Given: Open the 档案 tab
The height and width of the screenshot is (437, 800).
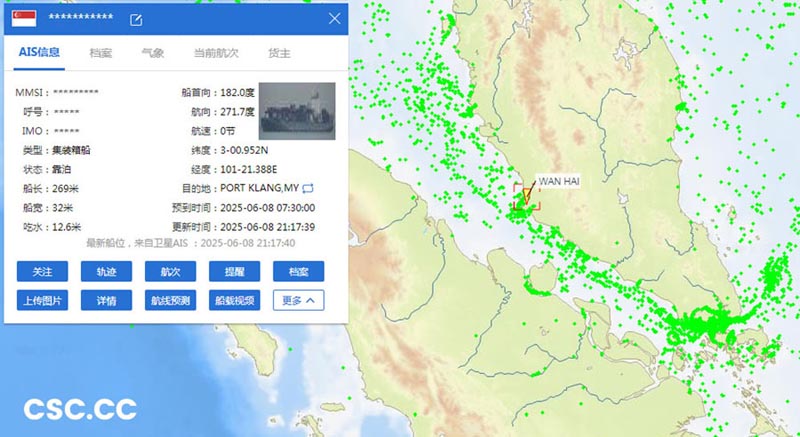Looking at the screenshot, I should (x=100, y=53).
